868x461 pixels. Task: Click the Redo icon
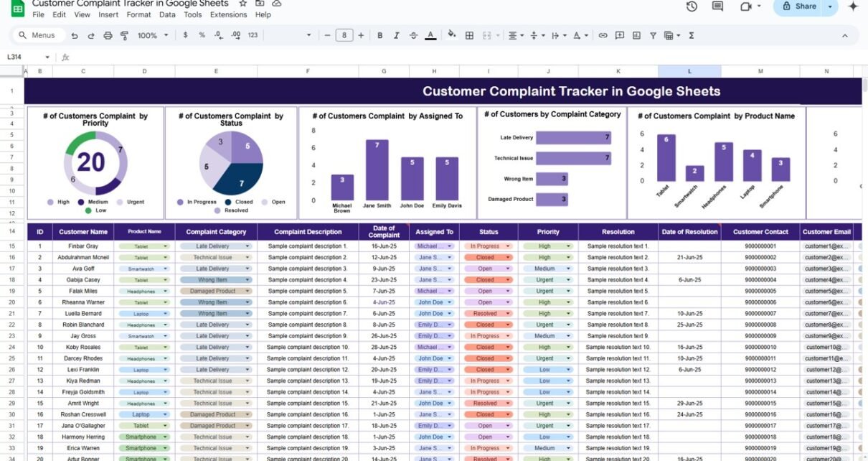(x=92, y=35)
